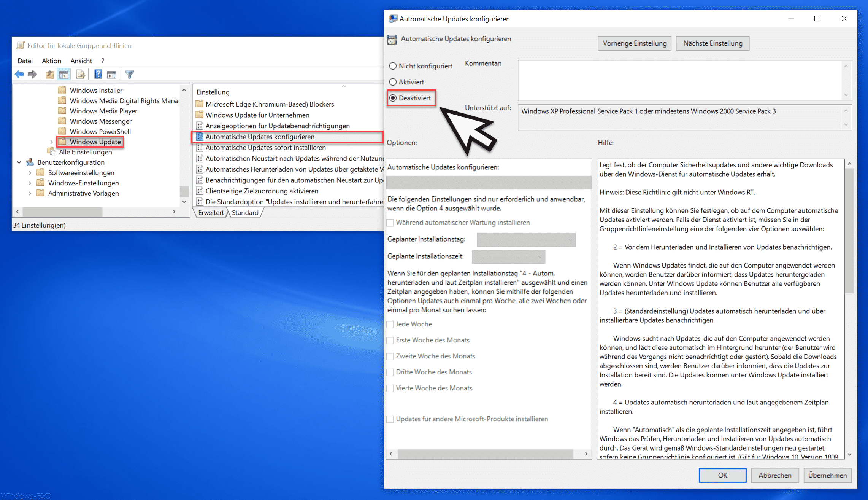The image size is (868, 500).
Task: Select the Aktiviert radio button
Action: (x=394, y=82)
